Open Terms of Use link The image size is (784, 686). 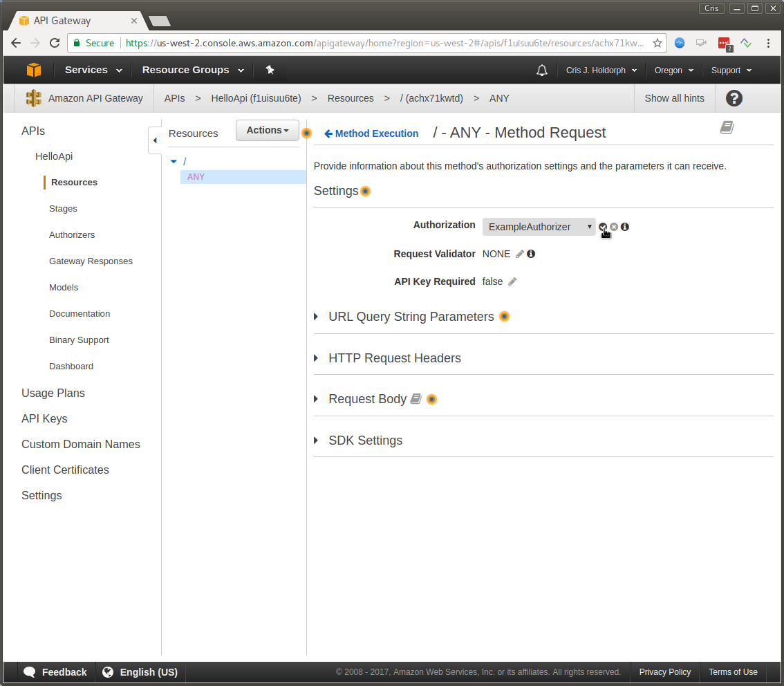click(x=733, y=672)
